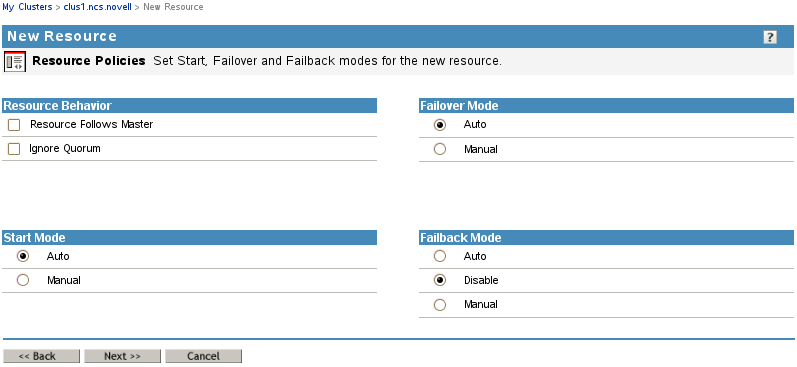
Task: Click the Resource Policies icon
Action: [15, 62]
